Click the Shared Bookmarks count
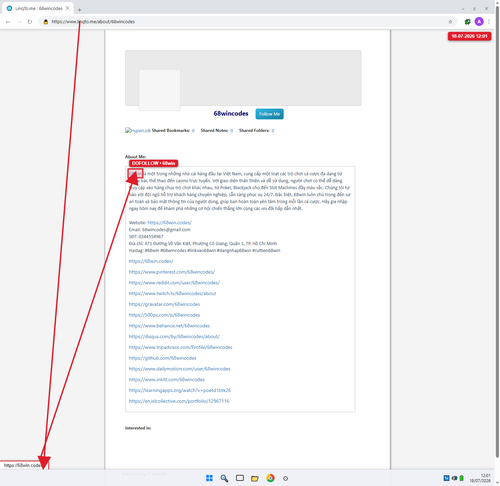 [193, 131]
